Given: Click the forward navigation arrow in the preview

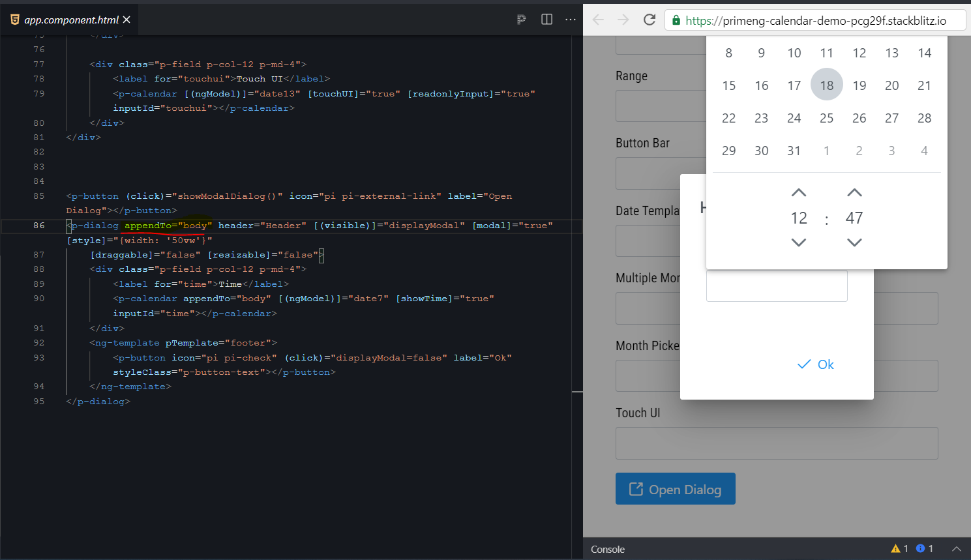Looking at the screenshot, I should pyautogui.click(x=623, y=20).
